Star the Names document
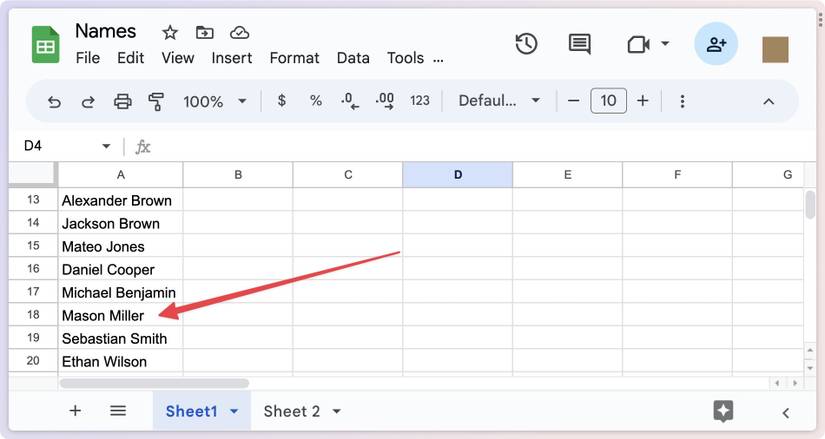This screenshot has width=825, height=439. click(170, 32)
